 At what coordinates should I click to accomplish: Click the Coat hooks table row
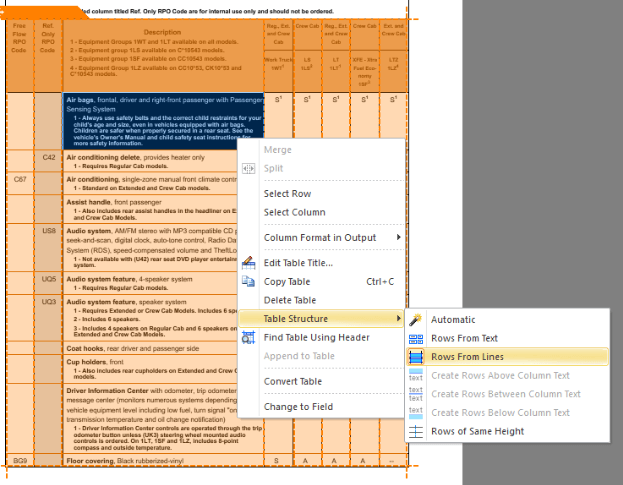140,348
